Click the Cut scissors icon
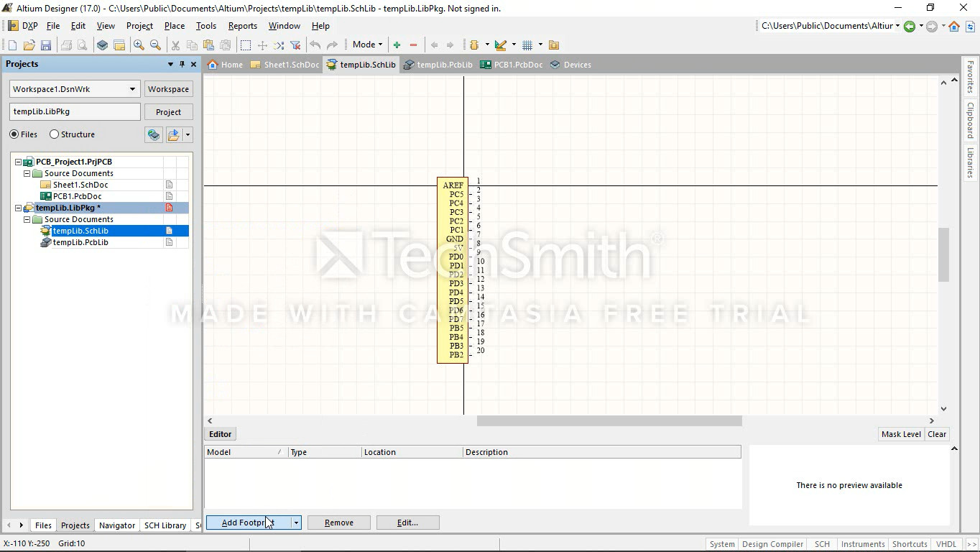The width and height of the screenshot is (980, 552). pos(175,45)
